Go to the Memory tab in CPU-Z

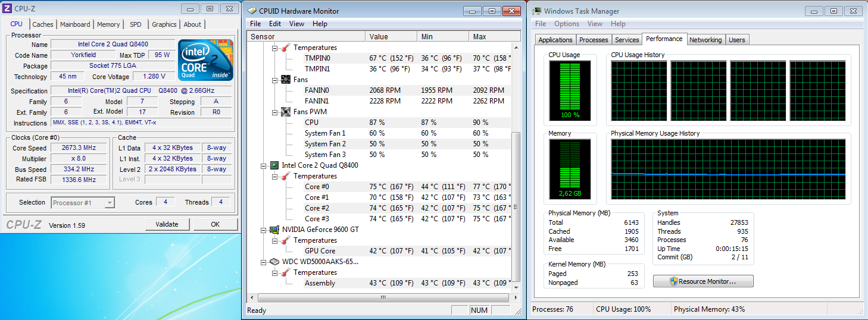(108, 24)
